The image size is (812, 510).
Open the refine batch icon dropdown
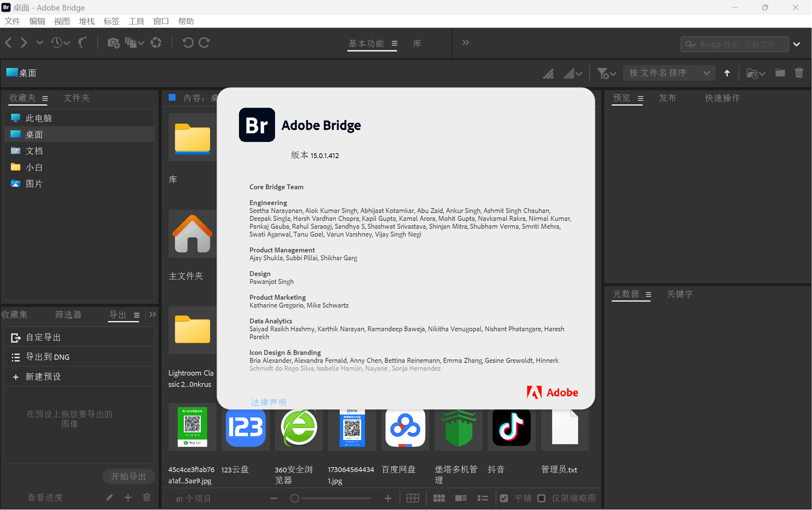[134, 43]
